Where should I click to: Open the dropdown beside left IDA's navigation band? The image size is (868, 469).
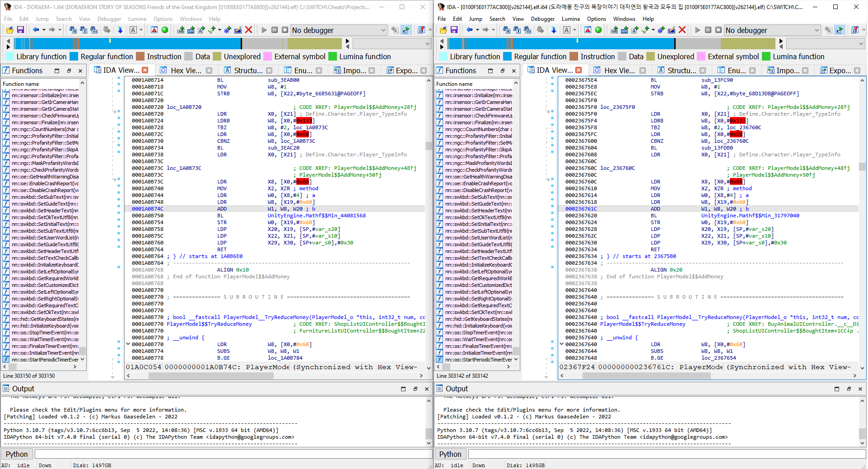(392, 44)
